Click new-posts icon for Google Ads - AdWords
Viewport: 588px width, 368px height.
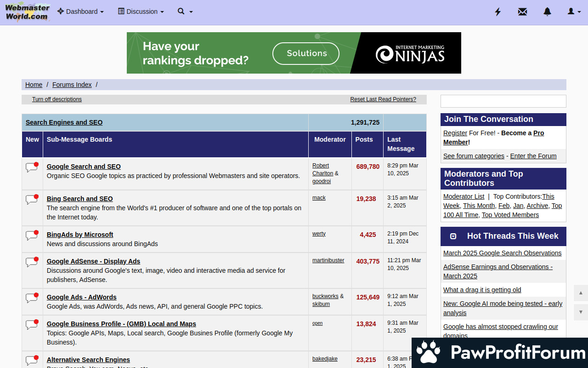(x=32, y=298)
